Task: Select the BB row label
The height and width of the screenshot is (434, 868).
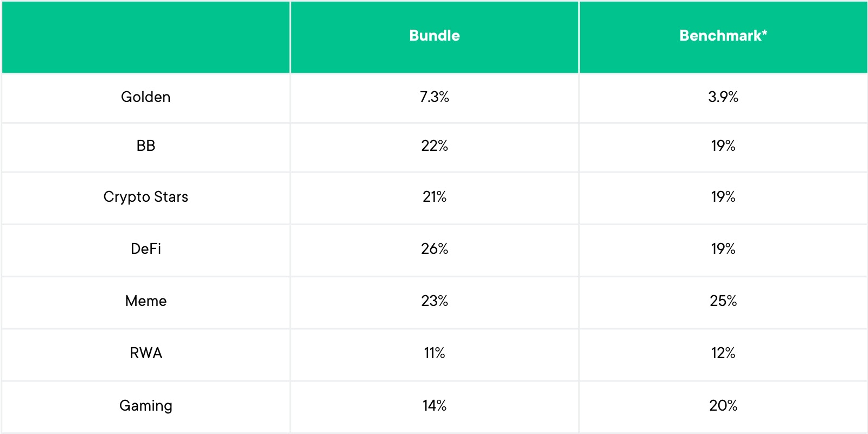Action: 146,146
